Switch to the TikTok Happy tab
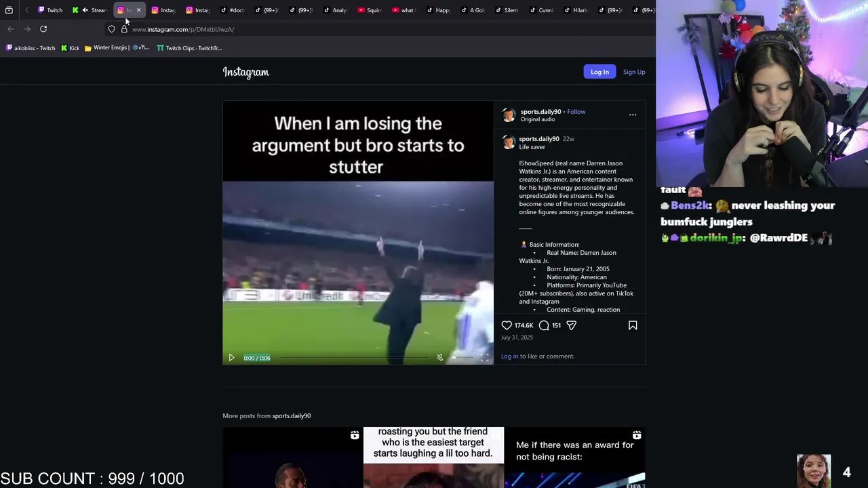Image resolution: width=868 pixels, height=488 pixels. pos(438,10)
